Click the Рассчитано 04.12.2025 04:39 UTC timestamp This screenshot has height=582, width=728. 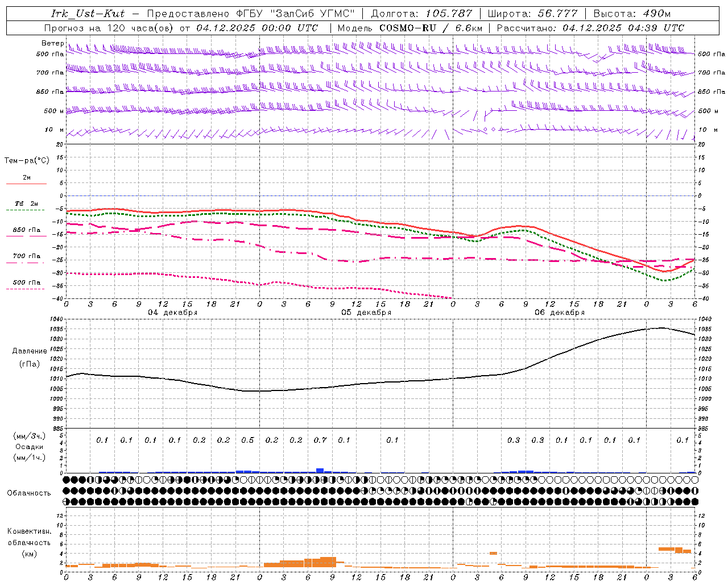pos(591,28)
